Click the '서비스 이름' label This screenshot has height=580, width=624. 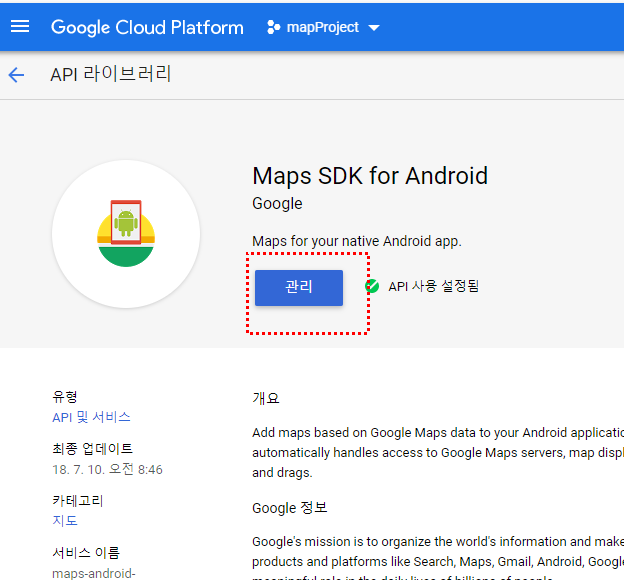(86, 553)
